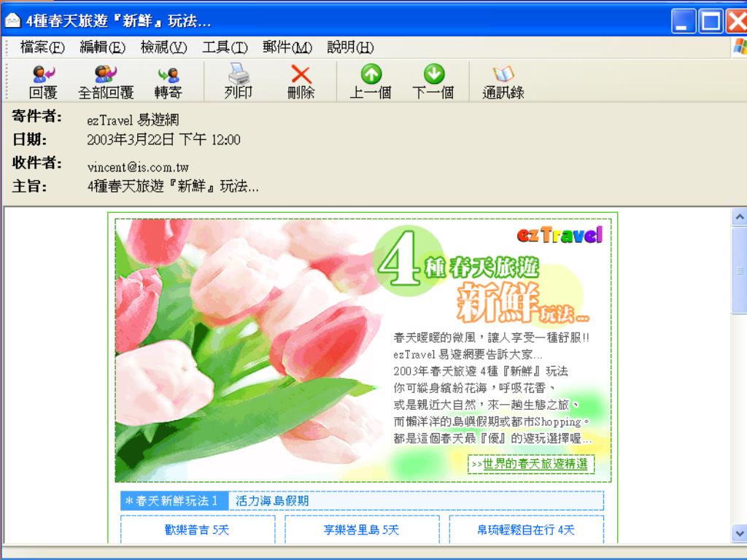
Task: Go to previous message (上一個)
Action: click(371, 82)
